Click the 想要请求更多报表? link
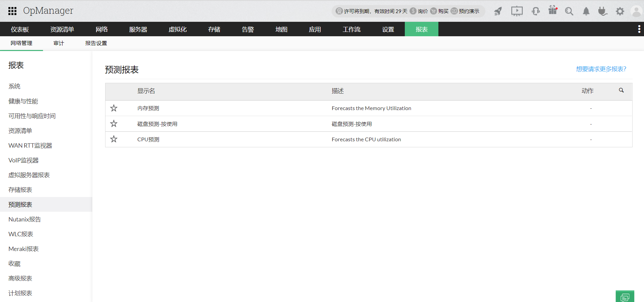The width and height of the screenshot is (644, 302). [601, 69]
